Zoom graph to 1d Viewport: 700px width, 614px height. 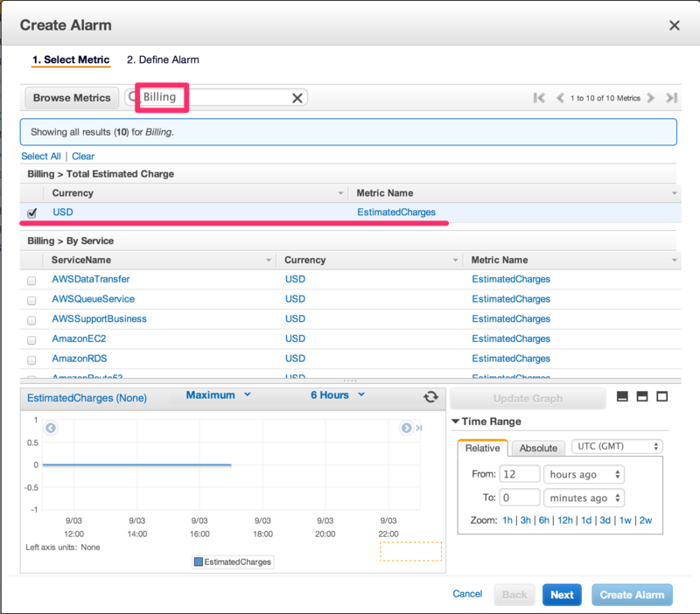[x=586, y=520]
